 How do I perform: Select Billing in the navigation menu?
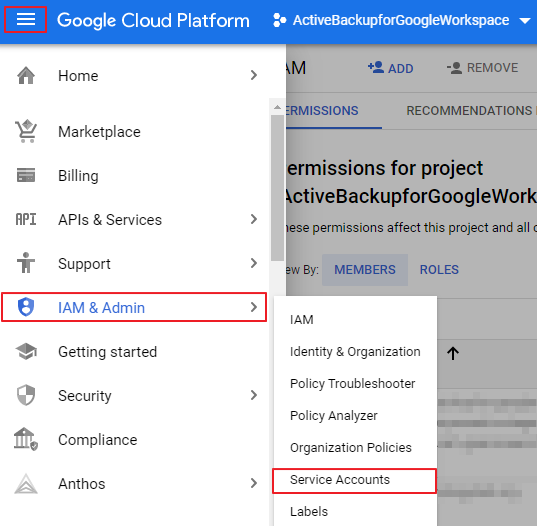[x=78, y=176]
